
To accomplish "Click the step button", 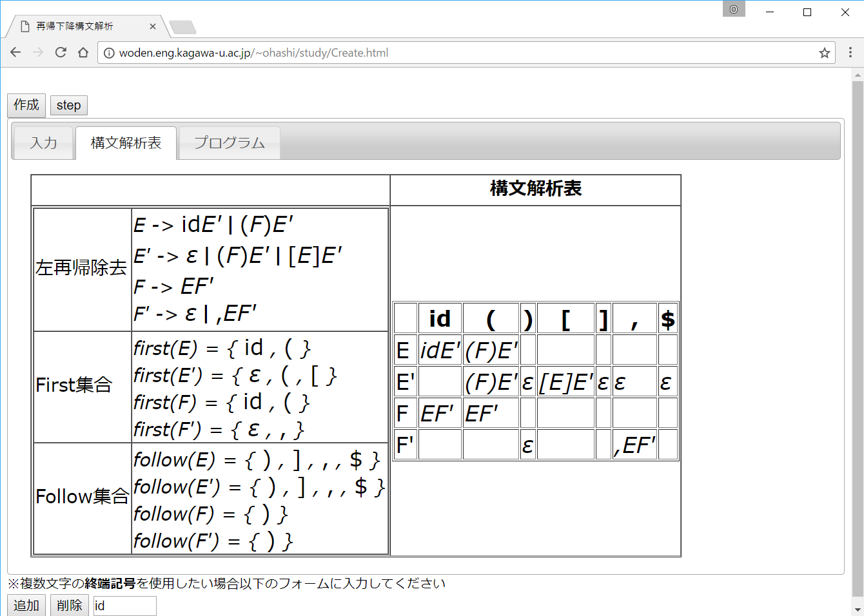I will (68, 105).
